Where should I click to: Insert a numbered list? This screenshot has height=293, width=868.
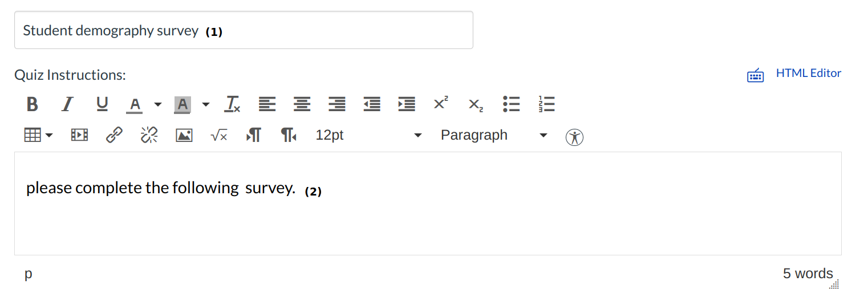(x=546, y=104)
